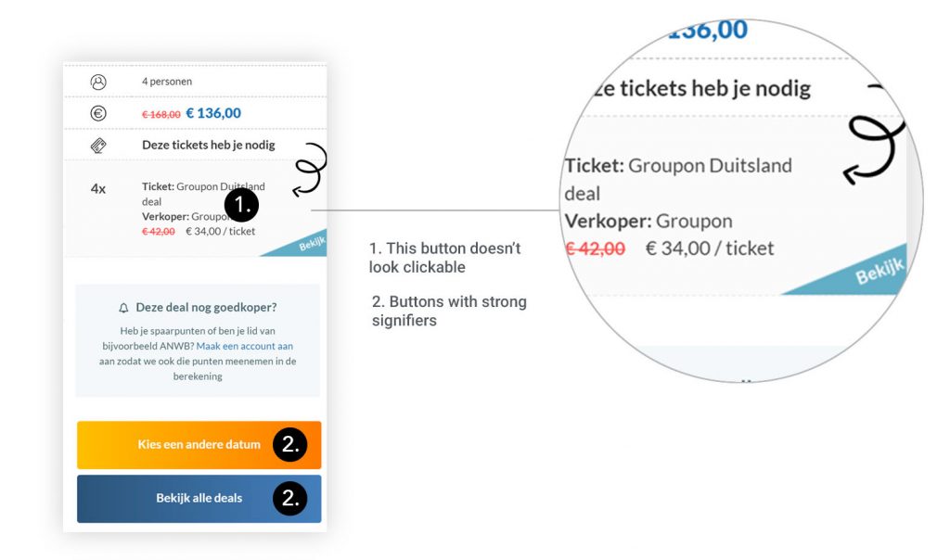Click the Deze tickets heb je nodig heading
The height and width of the screenshot is (560, 950).
208,145
